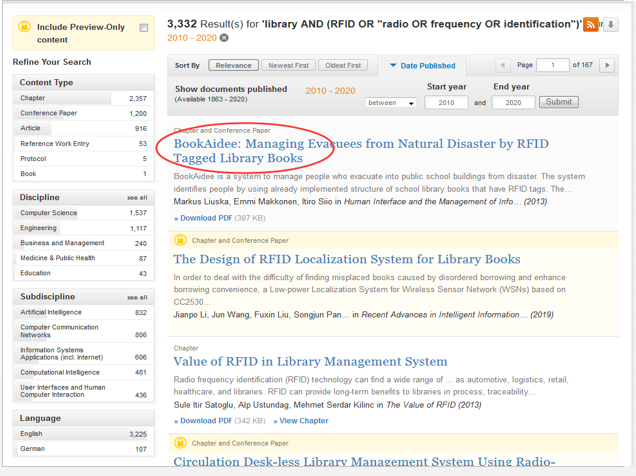Tick the Include Preview-Only content checkbox
Screen dimensions: 636x476
pyautogui.click(x=144, y=28)
